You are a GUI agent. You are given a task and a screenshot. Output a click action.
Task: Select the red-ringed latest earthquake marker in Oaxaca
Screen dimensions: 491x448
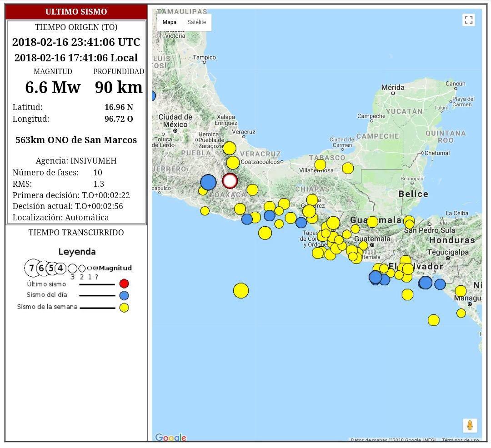(x=230, y=181)
